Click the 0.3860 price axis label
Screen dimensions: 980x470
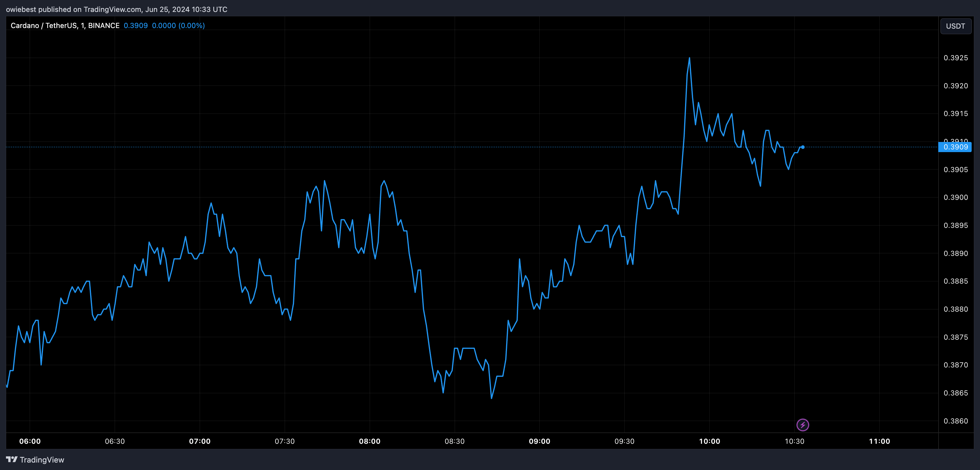[x=956, y=421]
